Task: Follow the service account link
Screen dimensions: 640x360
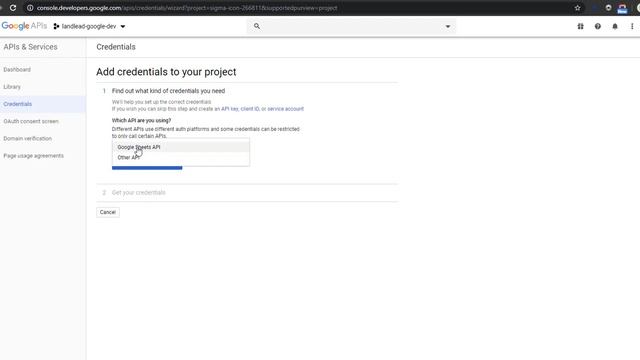Action: 285,109
